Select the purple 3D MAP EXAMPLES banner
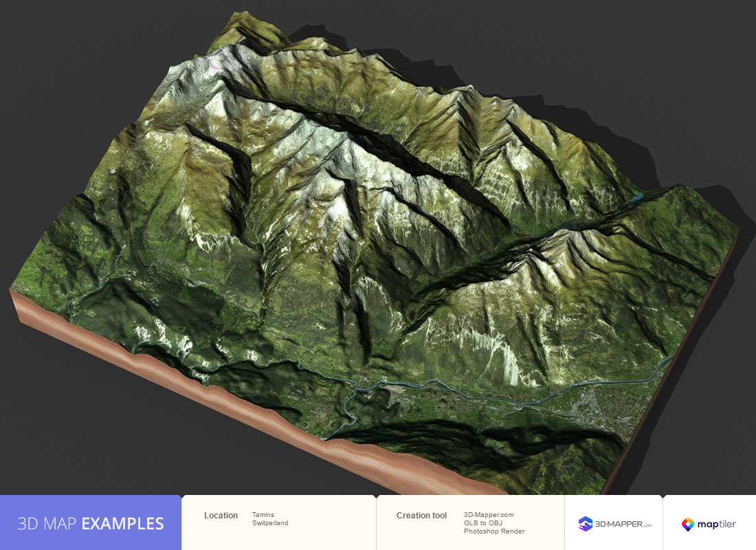The image size is (756, 550). [91, 523]
